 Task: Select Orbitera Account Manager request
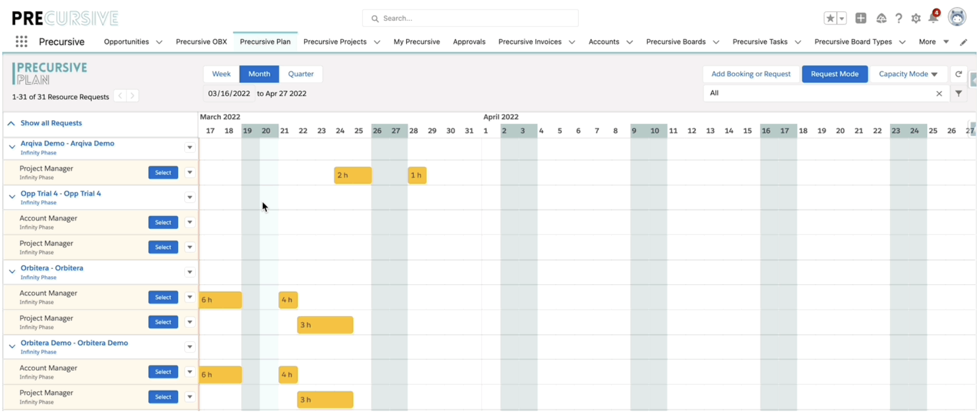click(163, 297)
